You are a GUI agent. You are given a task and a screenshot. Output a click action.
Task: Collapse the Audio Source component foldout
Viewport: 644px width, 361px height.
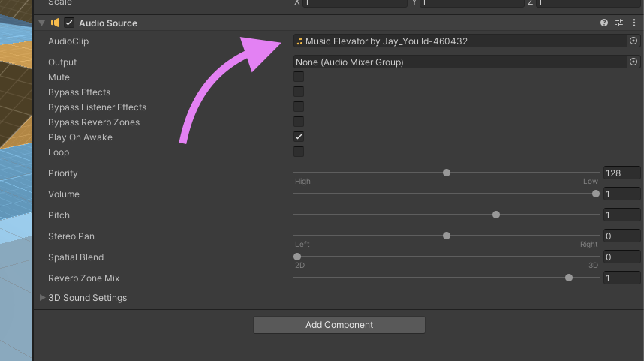tap(42, 23)
